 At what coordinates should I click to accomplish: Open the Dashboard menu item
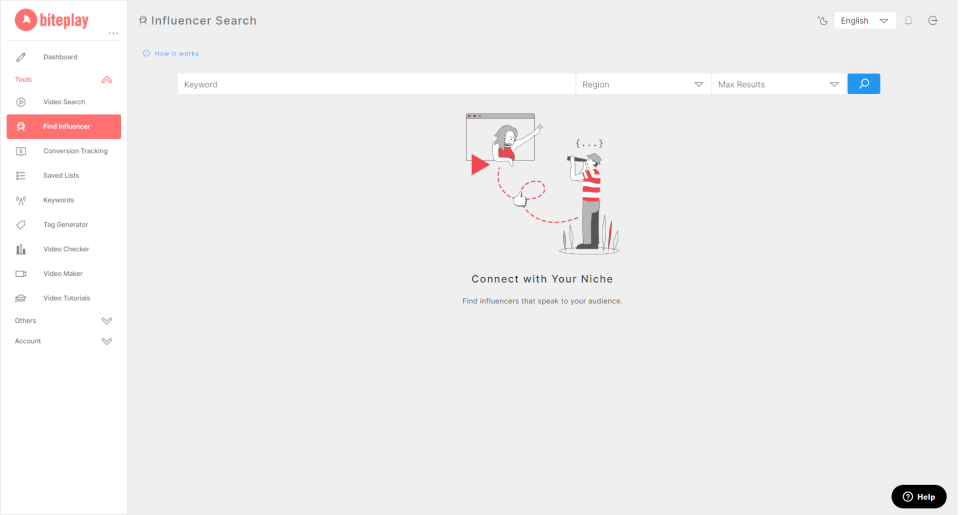[x=64, y=57]
